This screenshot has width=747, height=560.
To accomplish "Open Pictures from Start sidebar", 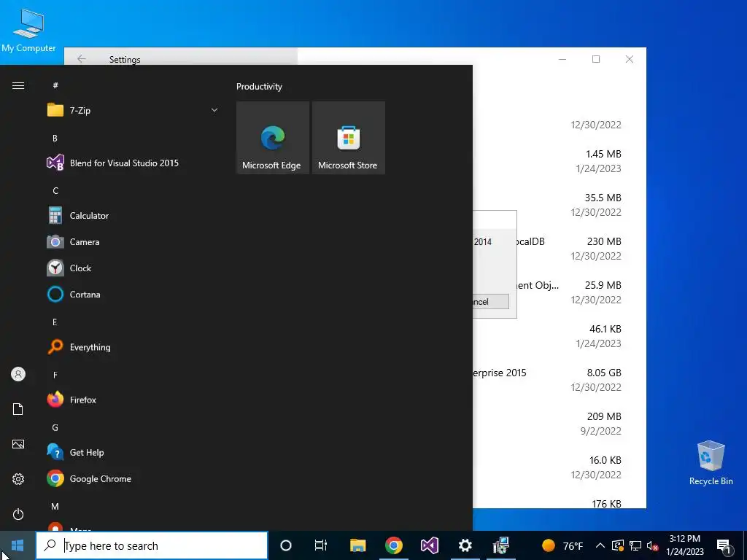I will point(18,444).
